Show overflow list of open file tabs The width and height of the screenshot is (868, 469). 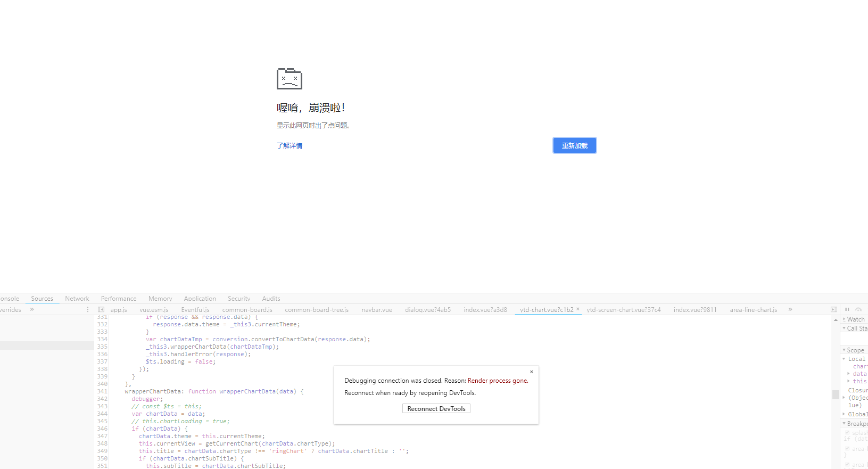coord(790,309)
